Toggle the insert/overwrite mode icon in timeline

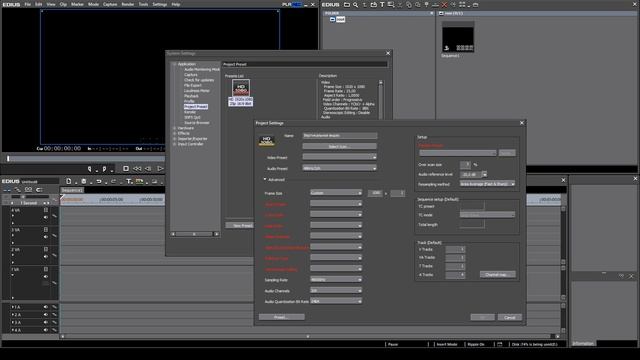(x=7, y=190)
